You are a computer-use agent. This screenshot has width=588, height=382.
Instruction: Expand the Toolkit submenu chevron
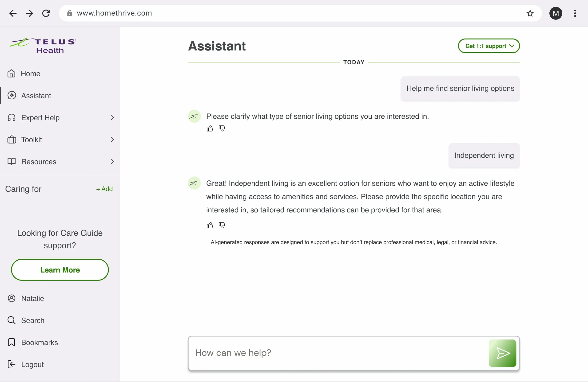(x=112, y=140)
